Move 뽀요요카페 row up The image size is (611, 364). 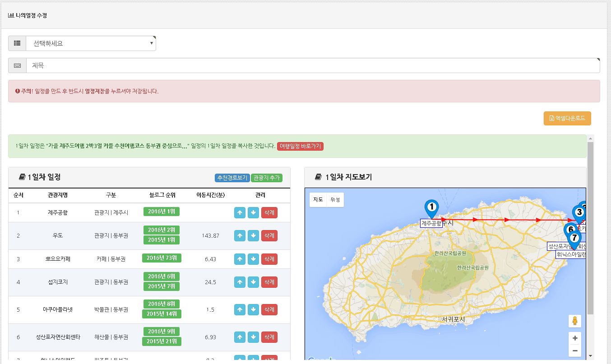coord(240,259)
